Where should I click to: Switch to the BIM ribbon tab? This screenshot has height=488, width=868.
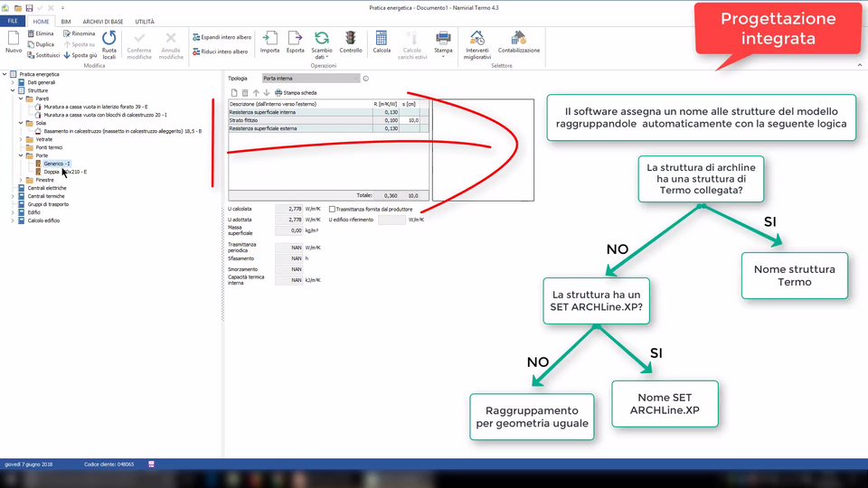pos(66,22)
